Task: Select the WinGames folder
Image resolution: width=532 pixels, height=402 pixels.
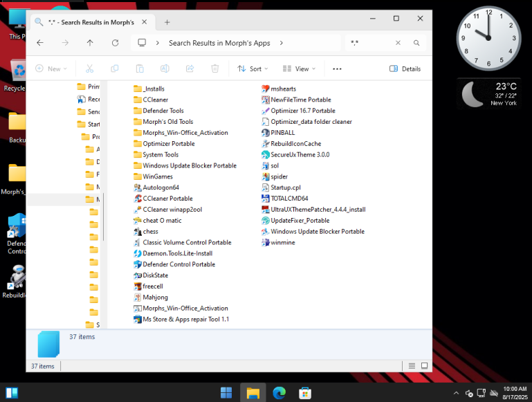Action: coord(154,176)
